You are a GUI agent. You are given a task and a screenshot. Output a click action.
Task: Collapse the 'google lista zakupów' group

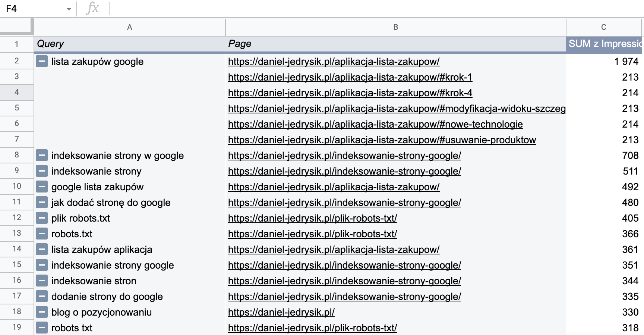tap(42, 187)
